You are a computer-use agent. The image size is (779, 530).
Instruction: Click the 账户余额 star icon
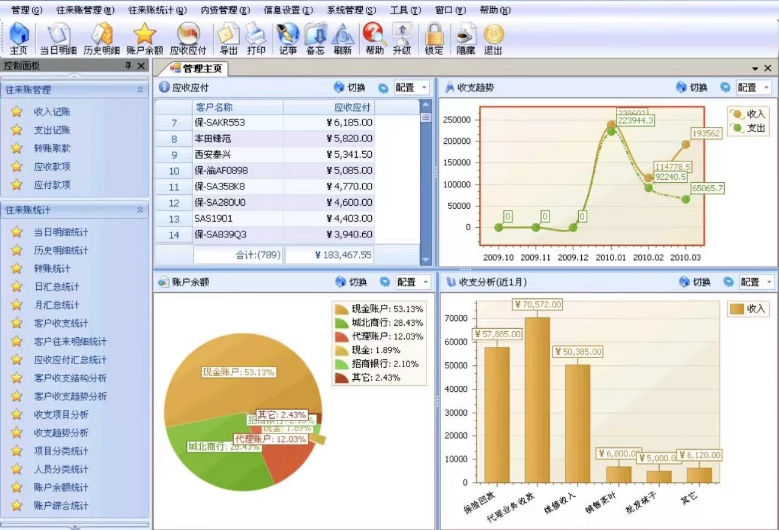(145, 38)
